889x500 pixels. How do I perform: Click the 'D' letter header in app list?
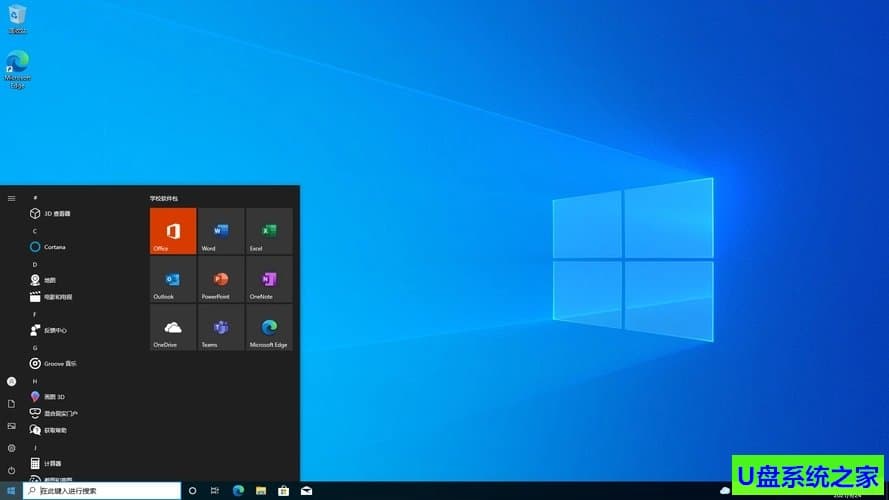pyautogui.click(x=35, y=265)
